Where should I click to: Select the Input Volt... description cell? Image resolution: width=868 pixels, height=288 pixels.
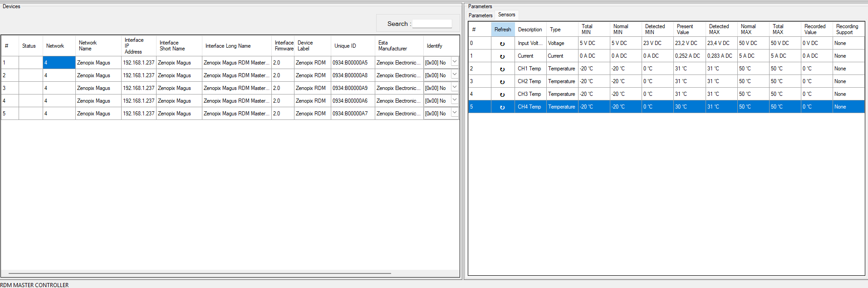click(530, 43)
